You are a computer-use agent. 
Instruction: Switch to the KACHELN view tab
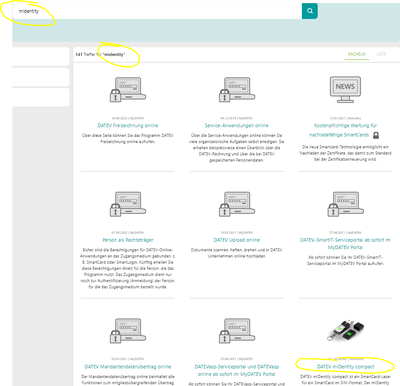tap(356, 54)
